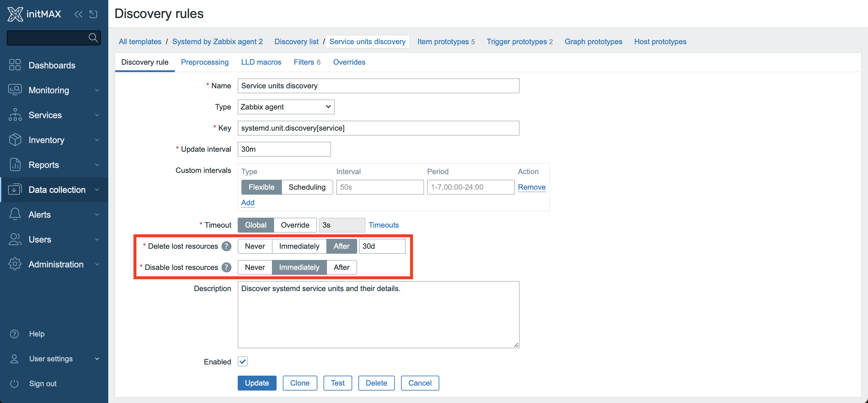
Task: Switch to the Filters tab
Action: [x=307, y=62]
